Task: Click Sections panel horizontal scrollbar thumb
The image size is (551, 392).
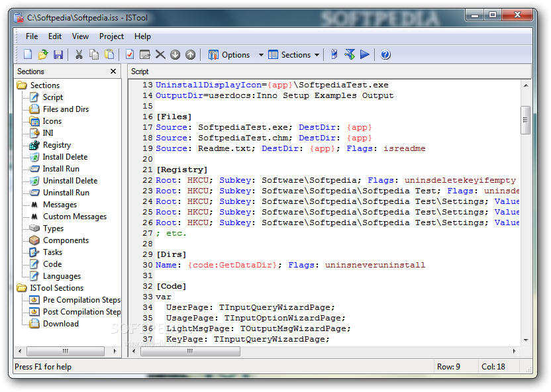Action: tap(66, 351)
